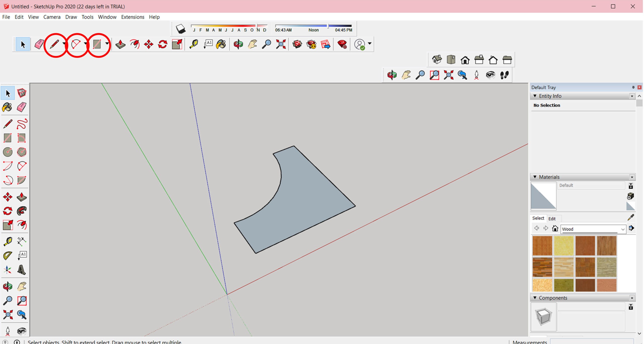Close the Components panel
This screenshot has height=344, width=644.
pyautogui.click(x=632, y=298)
